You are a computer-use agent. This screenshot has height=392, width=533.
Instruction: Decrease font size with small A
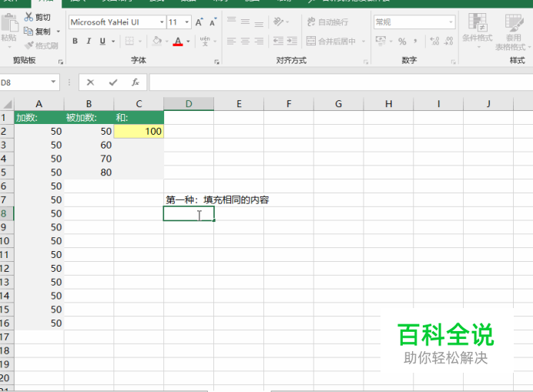[x=213, y=22]
